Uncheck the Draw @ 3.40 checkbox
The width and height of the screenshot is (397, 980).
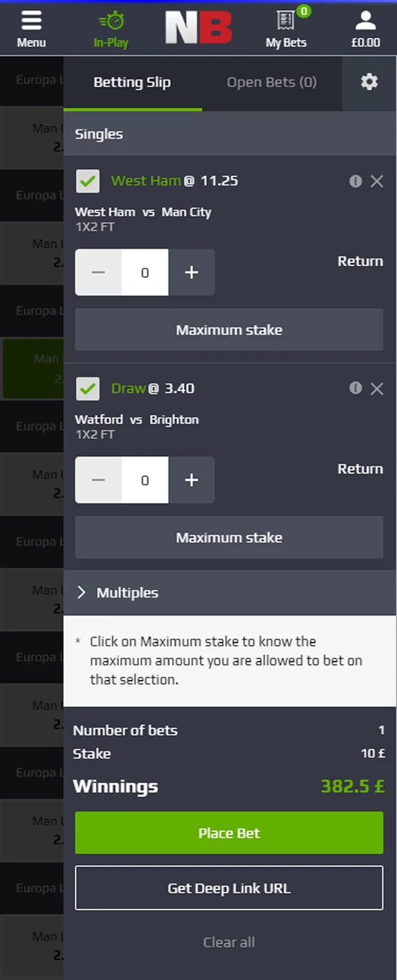[x=88, y=389]
